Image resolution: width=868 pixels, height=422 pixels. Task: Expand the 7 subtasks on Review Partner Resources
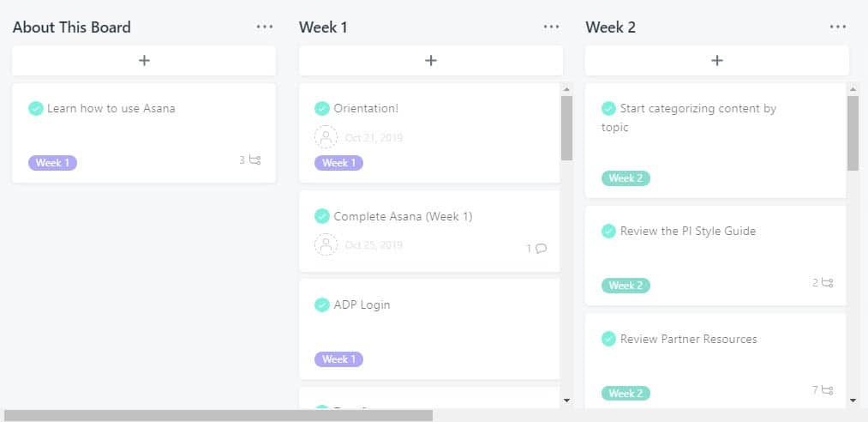click(823, 390)
